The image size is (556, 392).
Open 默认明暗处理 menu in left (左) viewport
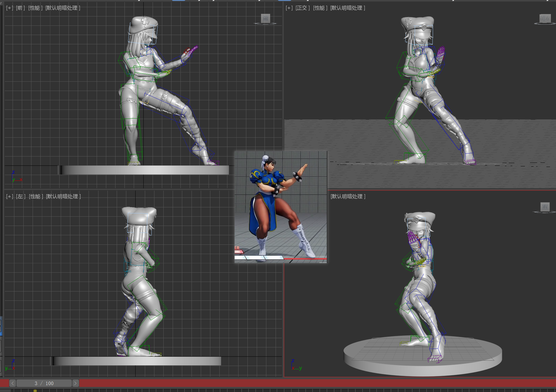63,196
